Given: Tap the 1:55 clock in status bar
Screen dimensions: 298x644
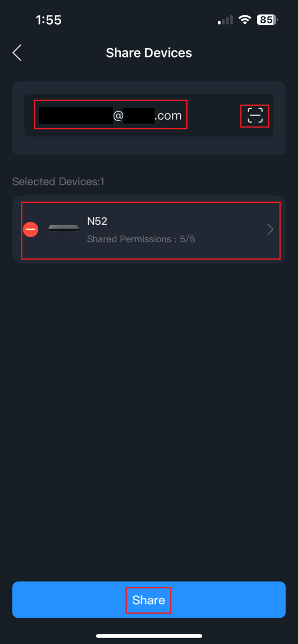Looking at the screenshot, I should pos(49,20).
